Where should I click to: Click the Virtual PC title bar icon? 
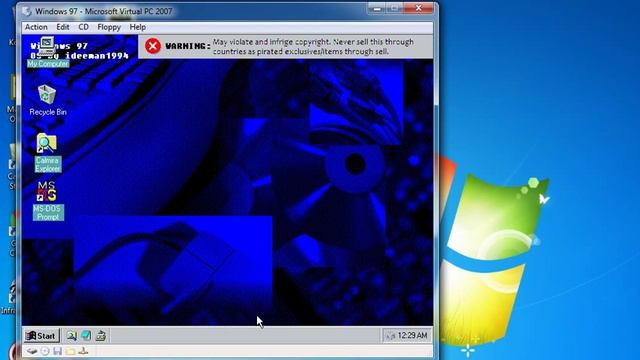click(x=27, y=11)
